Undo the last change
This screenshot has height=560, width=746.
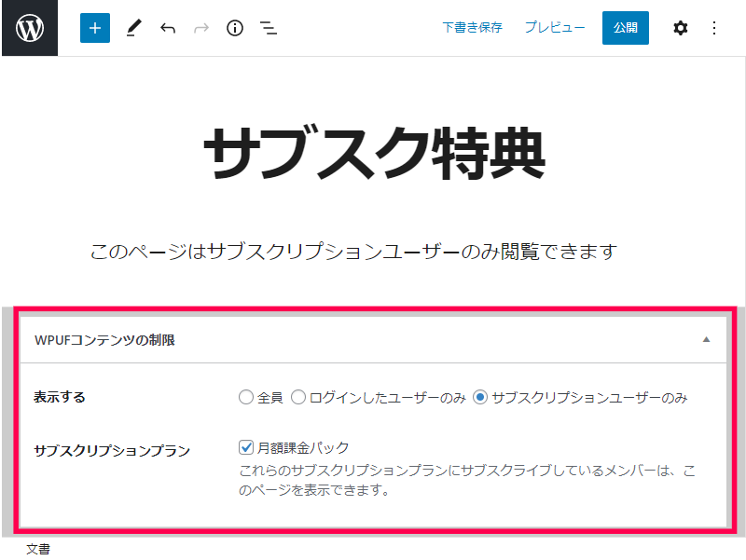pyautogui.click(x=168, y=28)
